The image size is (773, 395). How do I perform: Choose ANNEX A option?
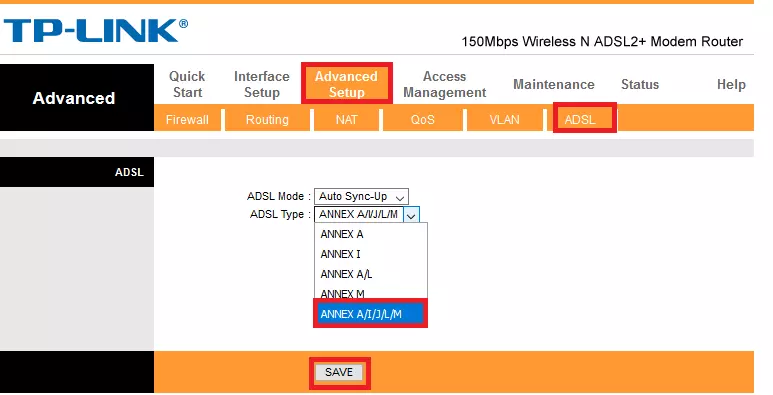point(371,234)
